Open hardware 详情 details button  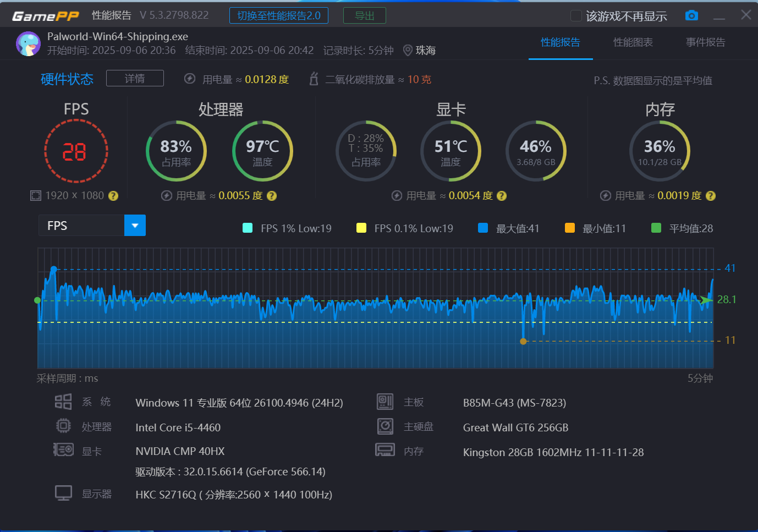coord(135,78)
